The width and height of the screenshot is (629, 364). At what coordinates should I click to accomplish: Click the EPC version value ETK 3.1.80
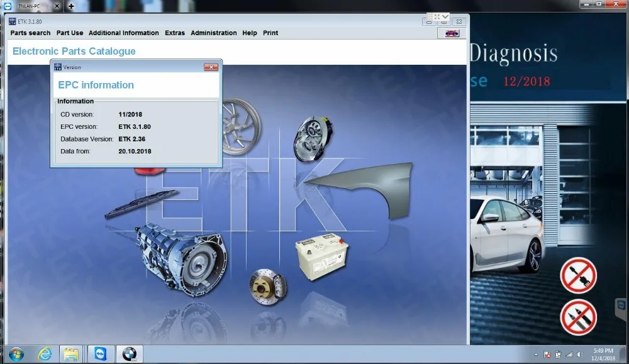point(135,127)
